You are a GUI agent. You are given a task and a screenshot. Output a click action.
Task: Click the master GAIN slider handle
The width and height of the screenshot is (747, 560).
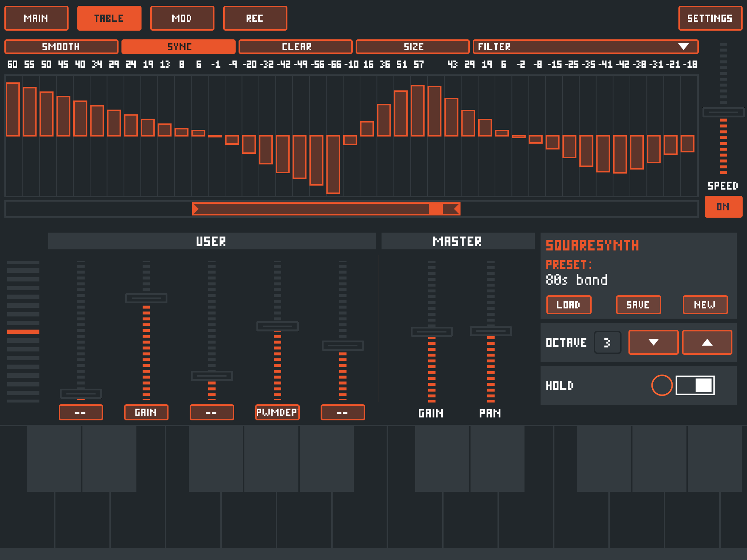[431, 332]
